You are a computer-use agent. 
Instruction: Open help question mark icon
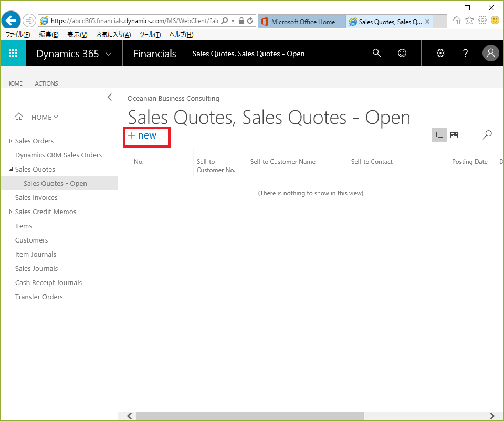point(465,53)
